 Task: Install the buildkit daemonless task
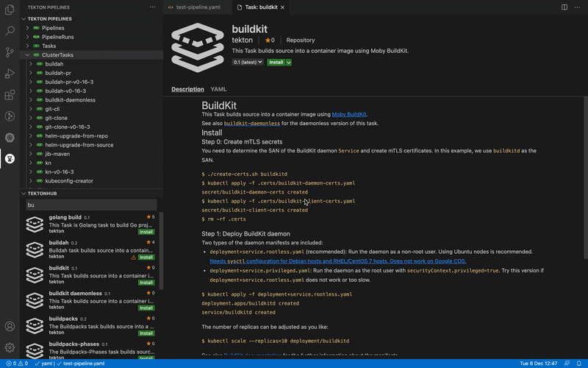146,308
